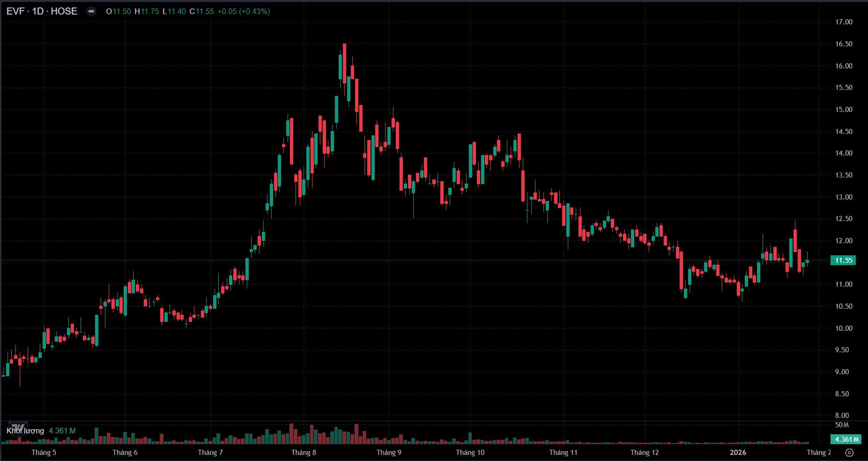Screen dimensions: 868x461
Task: Click the 4.361 M volume value in legend
Action: pos(62,431)
